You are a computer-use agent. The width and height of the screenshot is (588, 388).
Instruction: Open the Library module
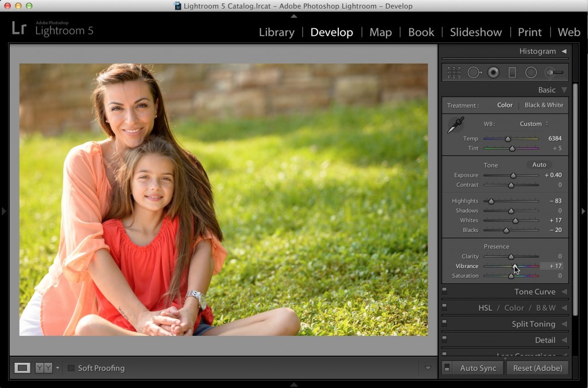277,32
